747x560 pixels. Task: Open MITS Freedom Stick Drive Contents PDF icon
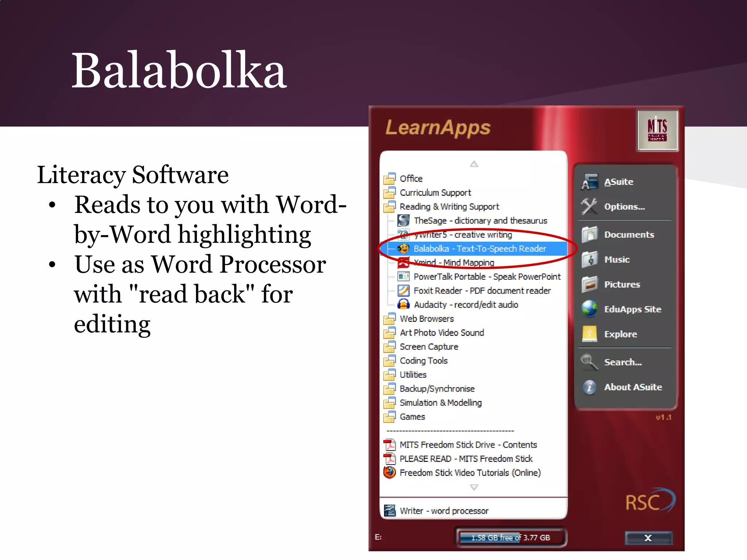[390, 445]
